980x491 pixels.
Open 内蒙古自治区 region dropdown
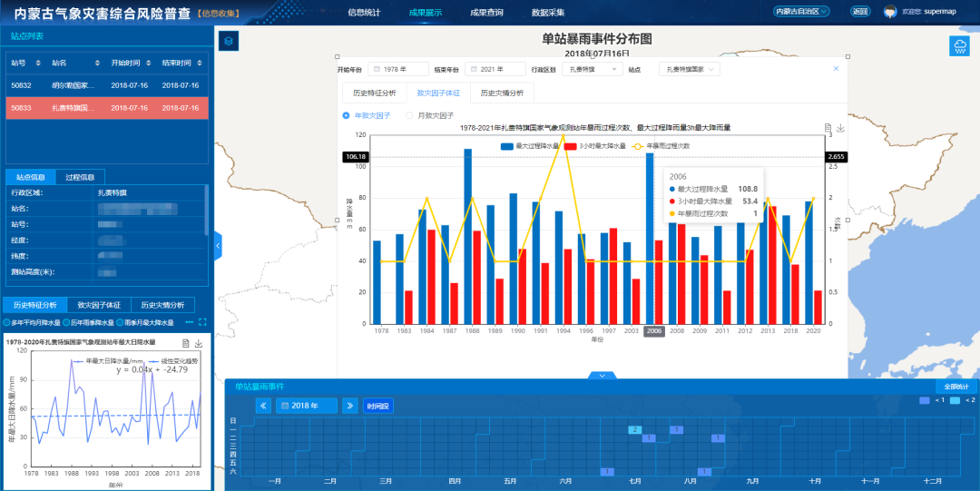pos(801,11)
